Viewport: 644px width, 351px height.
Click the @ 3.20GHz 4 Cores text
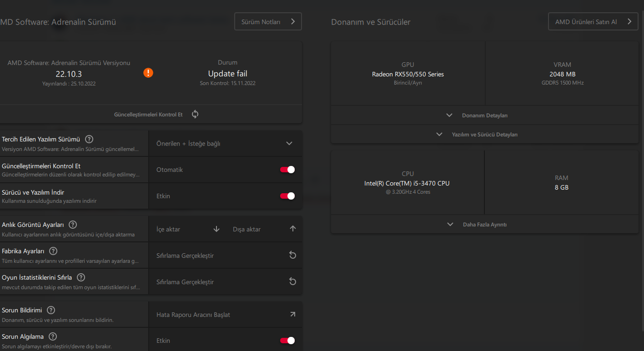(408, 192)
